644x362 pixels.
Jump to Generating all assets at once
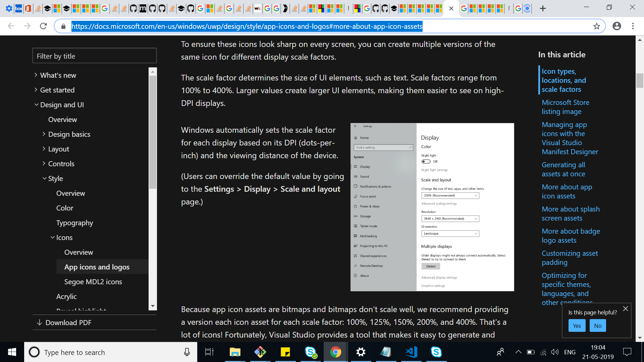(x=563, y=169)
